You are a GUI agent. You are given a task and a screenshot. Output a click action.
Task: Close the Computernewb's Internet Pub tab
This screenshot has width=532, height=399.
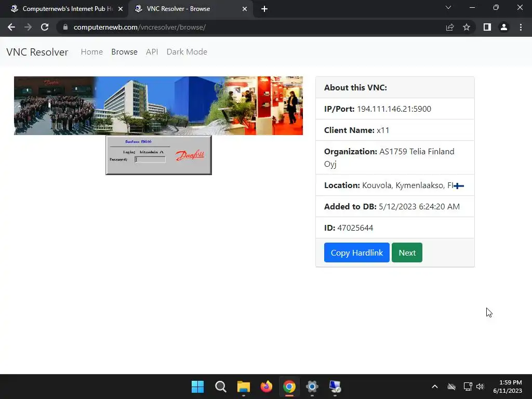pyautogui.click(x=121, y=9)
